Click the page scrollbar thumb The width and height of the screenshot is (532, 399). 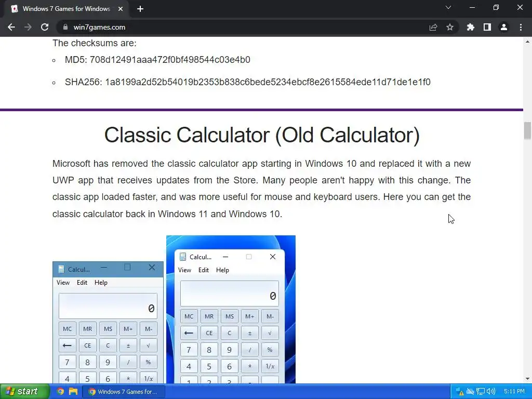[527, 130]
